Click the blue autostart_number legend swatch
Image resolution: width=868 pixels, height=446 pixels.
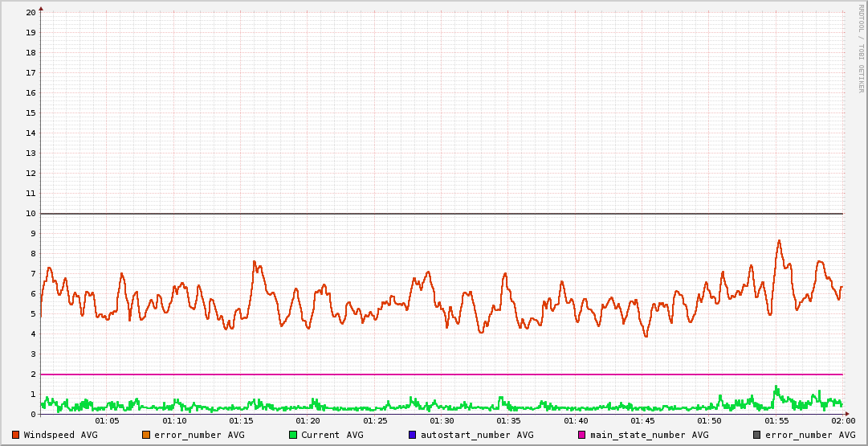412,435
